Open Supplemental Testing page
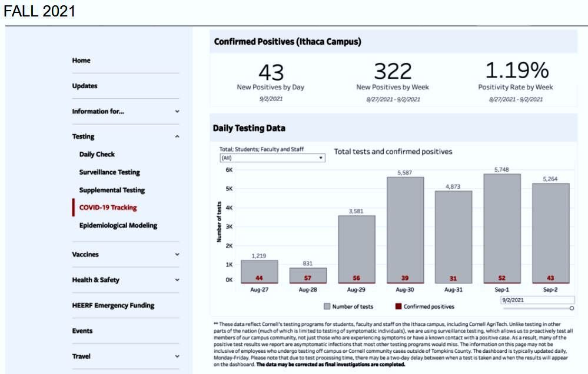 click(x=112, y=190)
